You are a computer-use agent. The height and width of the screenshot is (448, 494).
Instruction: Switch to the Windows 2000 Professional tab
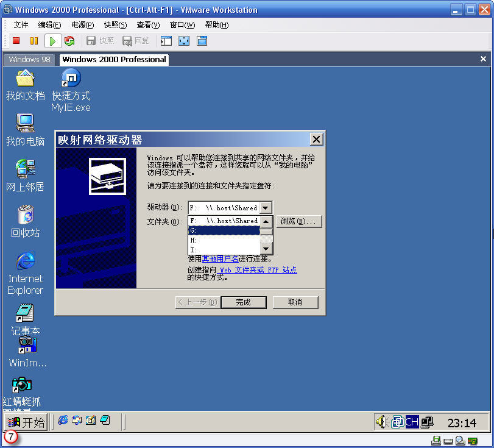click(x=114, y=60)
